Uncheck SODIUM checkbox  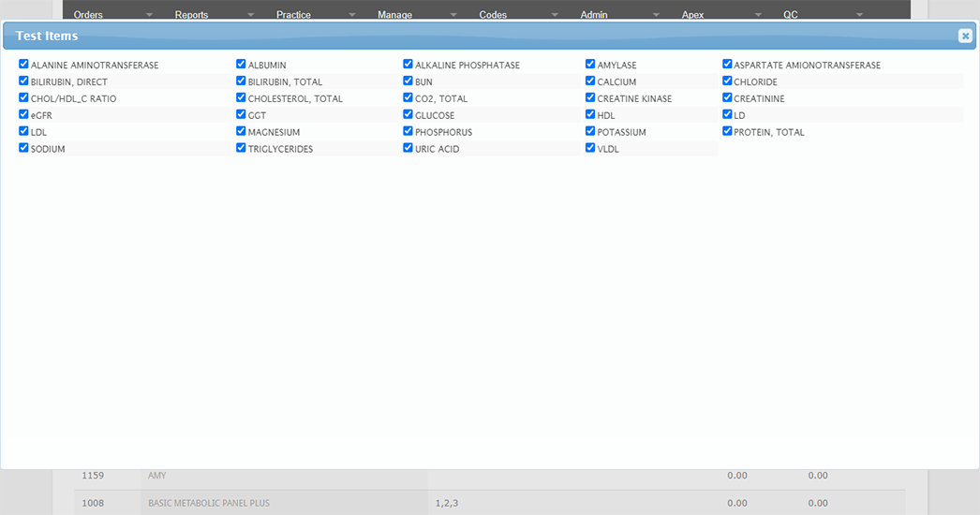pos(23,148)
